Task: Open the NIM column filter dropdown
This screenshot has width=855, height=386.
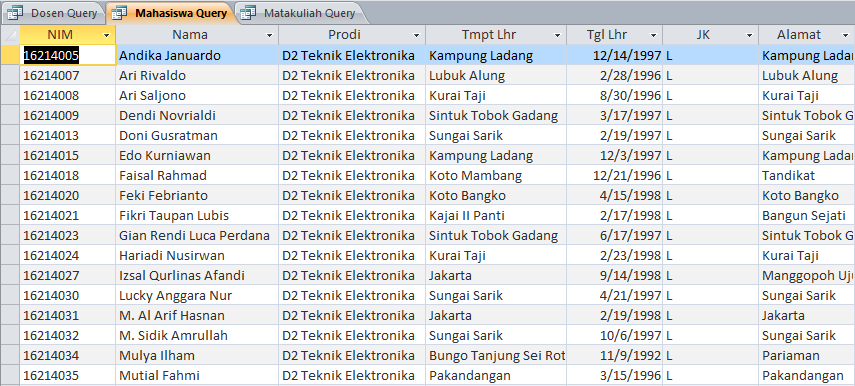Action: (x=107, y=35)
